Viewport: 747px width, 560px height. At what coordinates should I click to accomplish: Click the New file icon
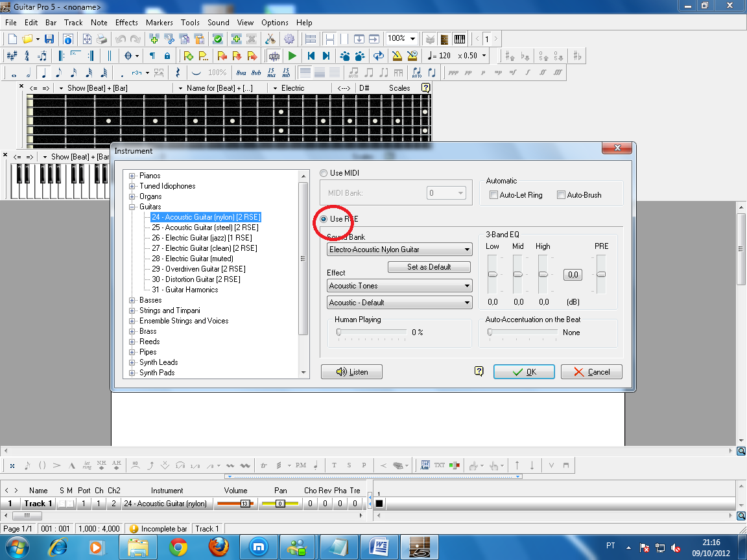click(x=13, y=39)
